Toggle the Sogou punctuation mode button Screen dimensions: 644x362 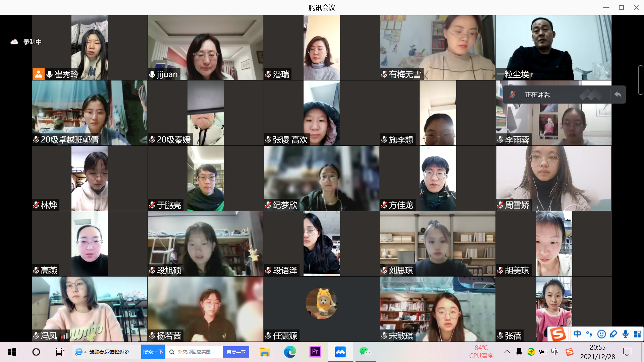[589, 334]
